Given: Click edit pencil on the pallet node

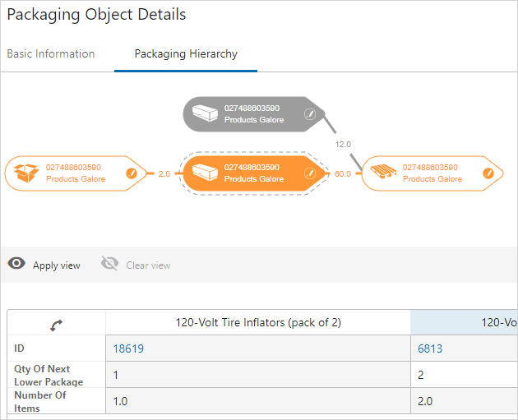Looking at the screenshot, I should tap(488, 173).
